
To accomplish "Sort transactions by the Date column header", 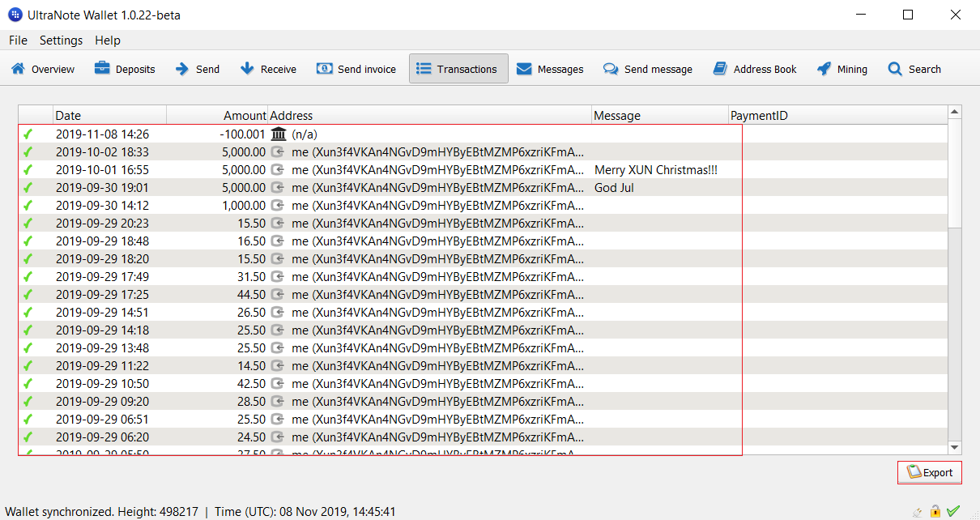I will tap(110, 116).
